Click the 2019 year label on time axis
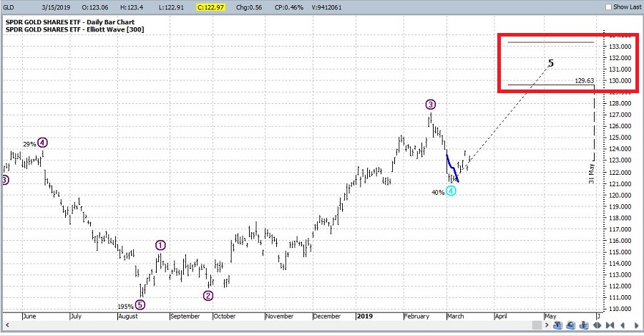This screenshot has width=644, height=336. point(365,316)
